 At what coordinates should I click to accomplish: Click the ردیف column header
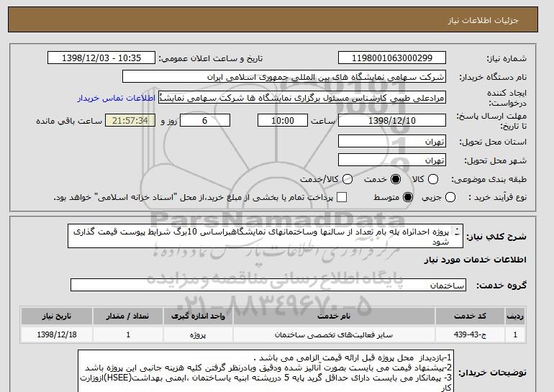[x=515, y=316]
